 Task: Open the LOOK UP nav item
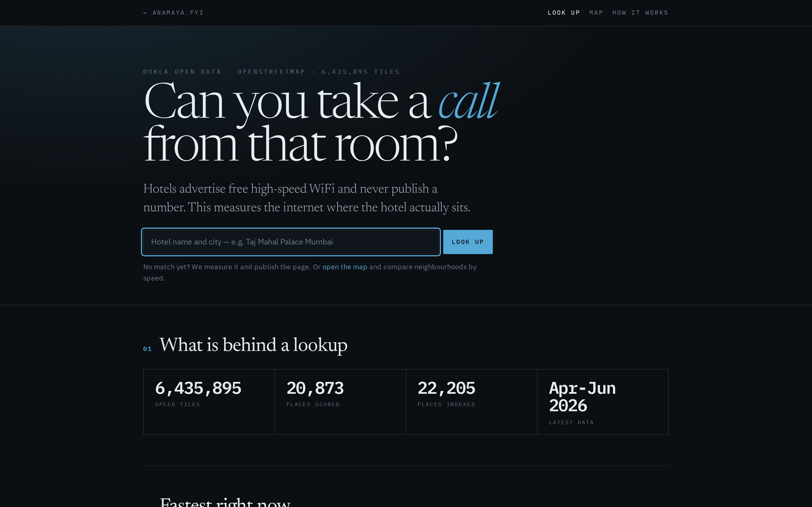pyautogui.click(x=564, y=13)
